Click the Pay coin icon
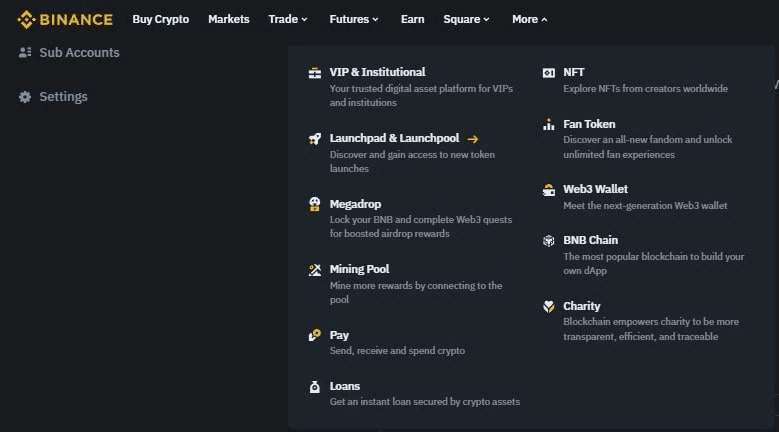The height and width of the screenshot is (432, 779). coord(314,335)
